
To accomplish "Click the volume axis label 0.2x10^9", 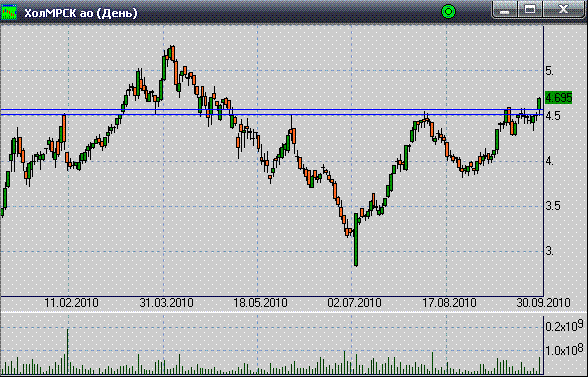I will tap(564, 325).
